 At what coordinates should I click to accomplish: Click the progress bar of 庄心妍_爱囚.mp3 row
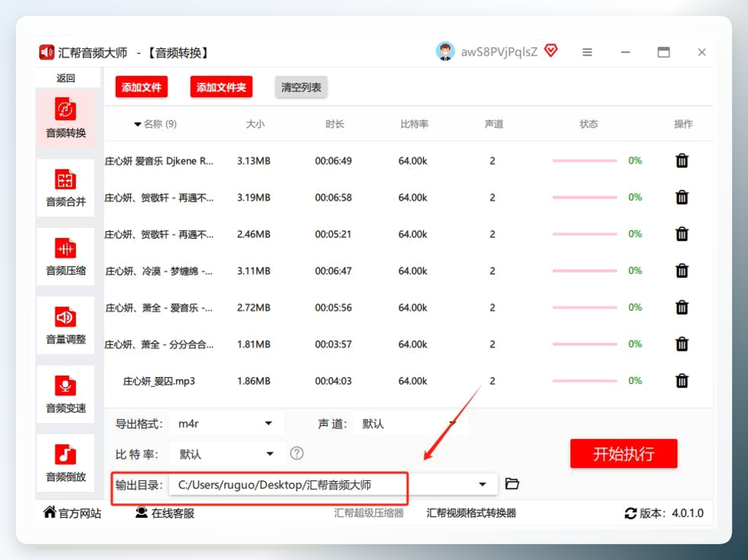point(585,381)
